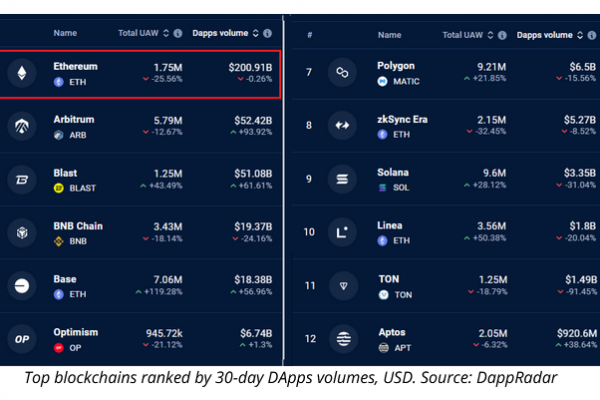Sort right table by Dapps volume arrows
The width and height of the screenshot is (600, 400).
[x=580, y=35]
